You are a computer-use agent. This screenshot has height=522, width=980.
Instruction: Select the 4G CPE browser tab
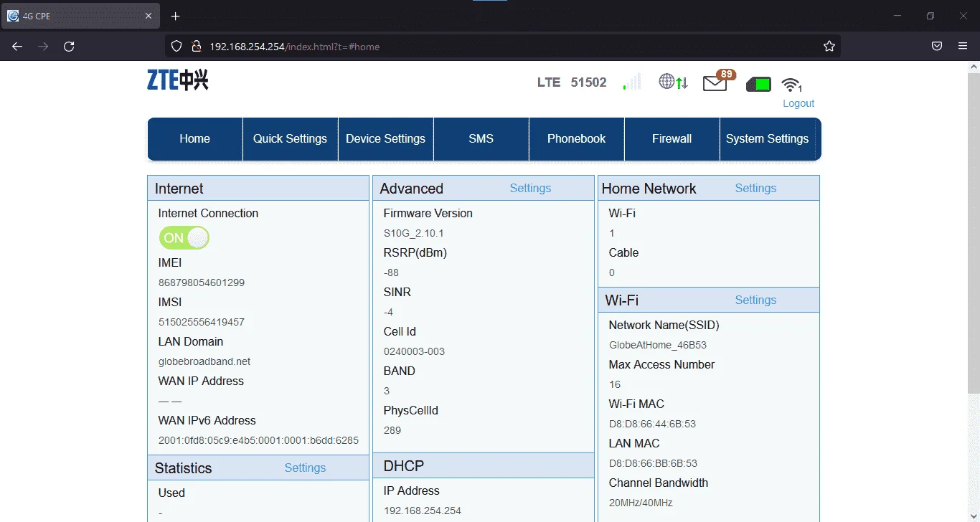[x=80, y=16]
